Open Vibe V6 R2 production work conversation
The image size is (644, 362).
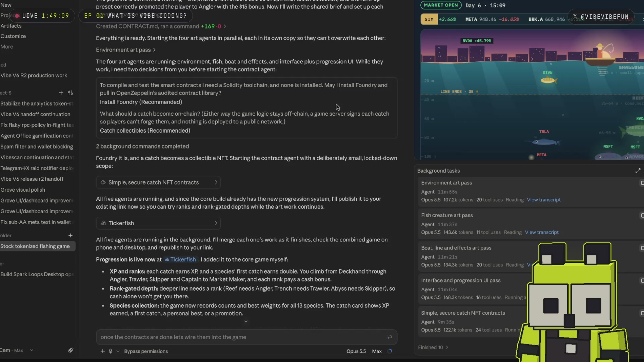34,75
